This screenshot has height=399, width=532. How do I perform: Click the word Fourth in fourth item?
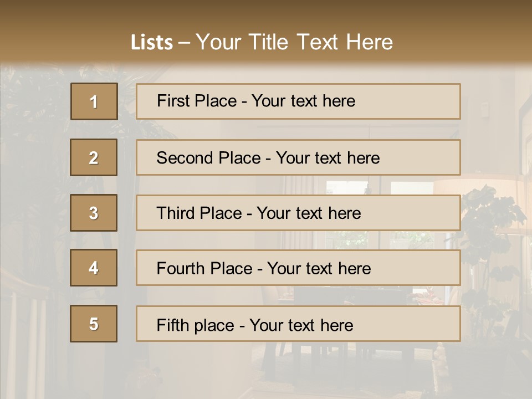click(181, 269)
